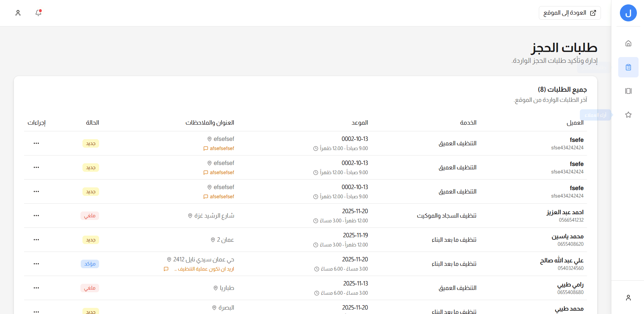Open the notifications bell with red badge
644x314 pixels.
(x=38, y=13)
